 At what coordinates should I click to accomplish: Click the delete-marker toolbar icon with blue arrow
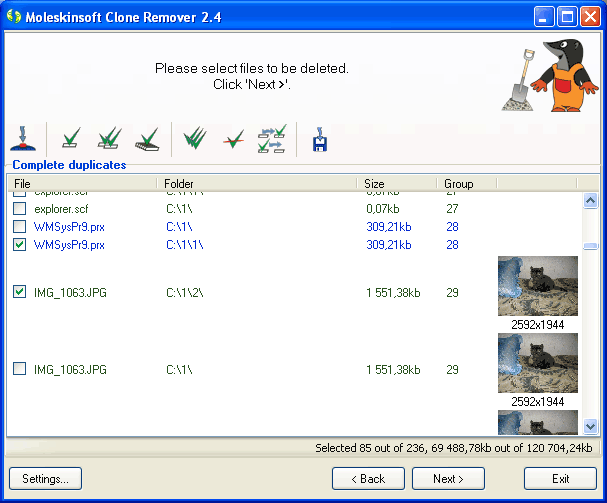tap(23, 139)
